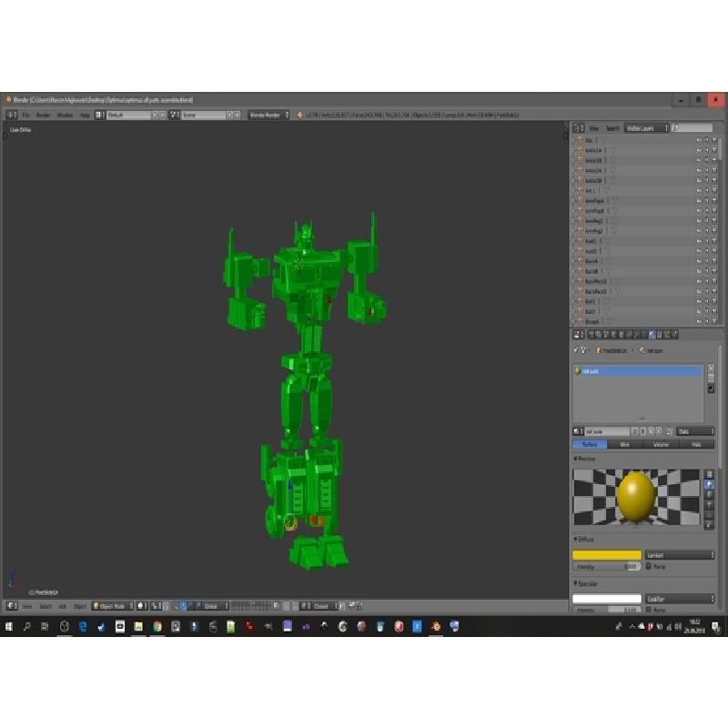The height and width of the screenshot is (728, 728).
Task: Open the Material properties tab icon
Action: pyautogui.click(x=652, y=334)
